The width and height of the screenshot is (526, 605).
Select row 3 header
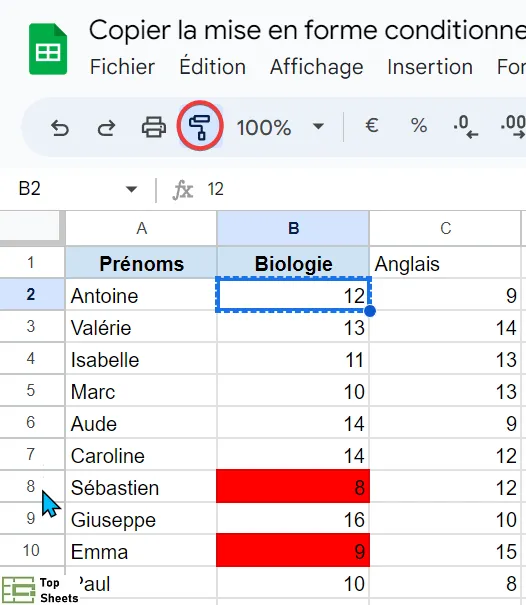coord(31,326)
